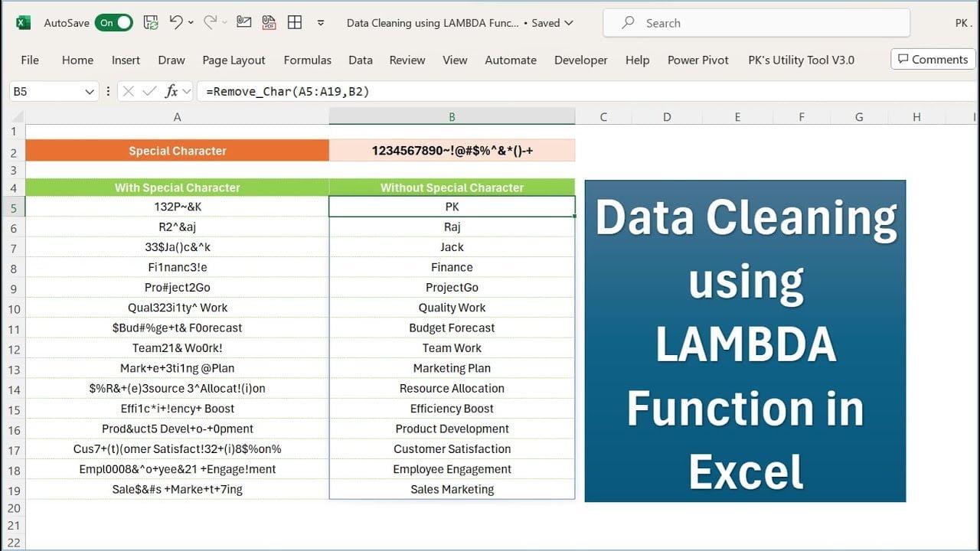
Task: Click the result cell 'PK'
Action: pyautogui.click(x=452, y=207)
